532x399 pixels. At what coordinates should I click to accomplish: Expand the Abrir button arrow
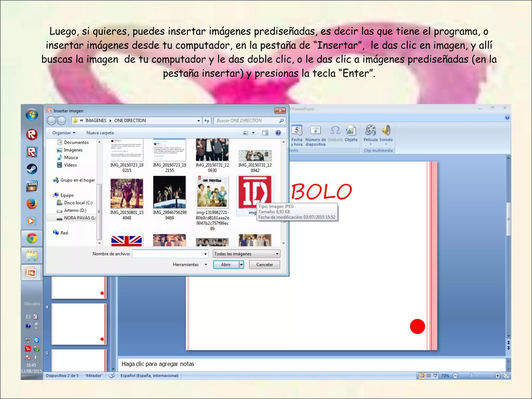241,264
